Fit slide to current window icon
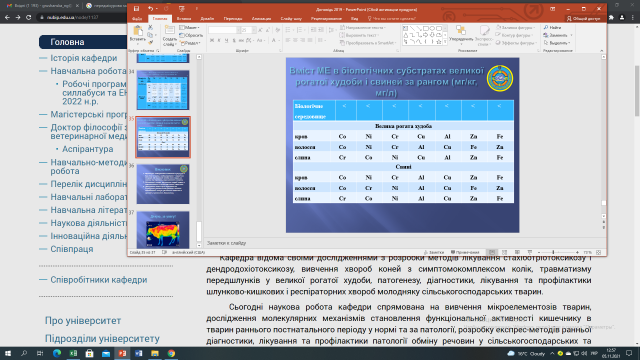Screen dimensions: 640x360 599,253
